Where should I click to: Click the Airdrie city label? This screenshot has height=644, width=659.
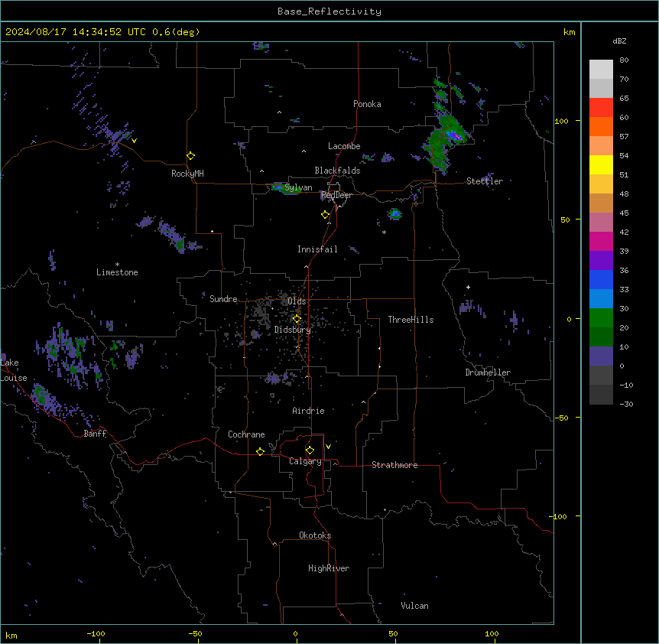point(308,411)
